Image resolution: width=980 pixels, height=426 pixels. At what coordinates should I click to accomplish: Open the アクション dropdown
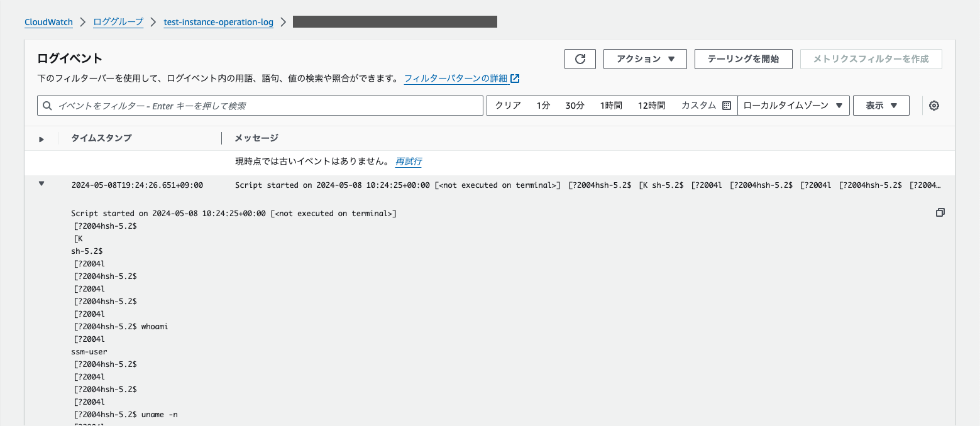[644, 58]
